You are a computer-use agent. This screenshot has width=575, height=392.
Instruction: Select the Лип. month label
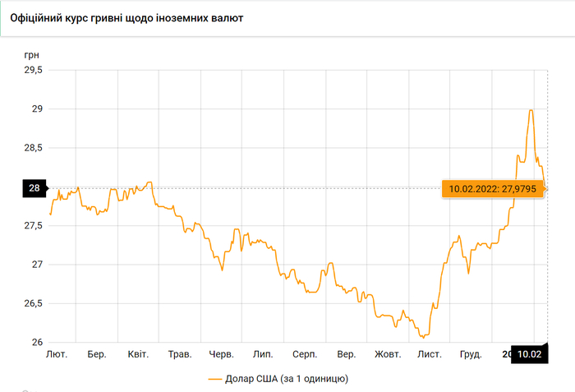[x=263, y=354]
